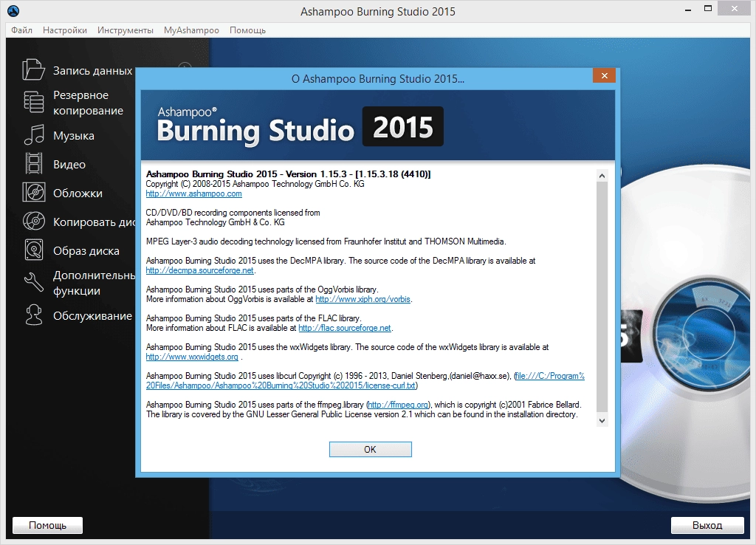
Task: Select Видео entry in sidebar
Action: tap(69, 165)
